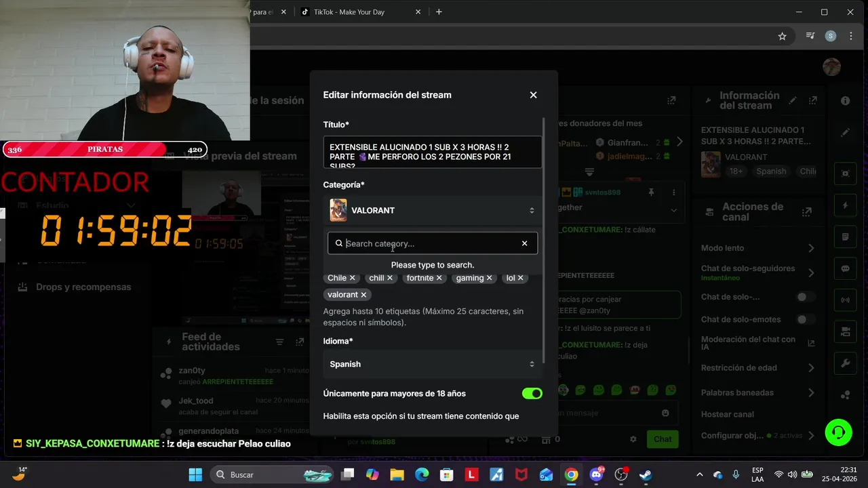Pop out the chat panel
Image resolution: width=868 pixels, height=488 pixels.
(x=671, y=100)
